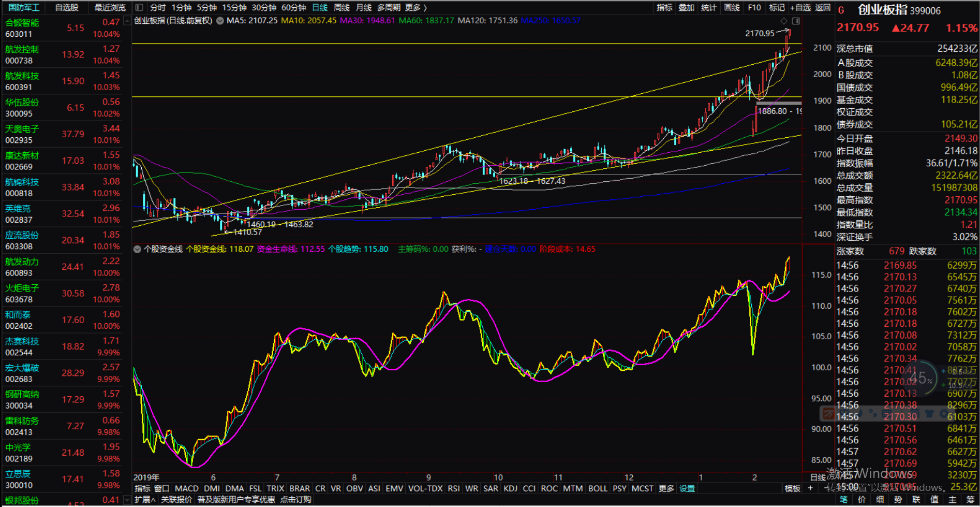The width and height of the screenshot is (980, 507).
Task: Choose the BOLL indicator
Action: [x=598, y=488]
